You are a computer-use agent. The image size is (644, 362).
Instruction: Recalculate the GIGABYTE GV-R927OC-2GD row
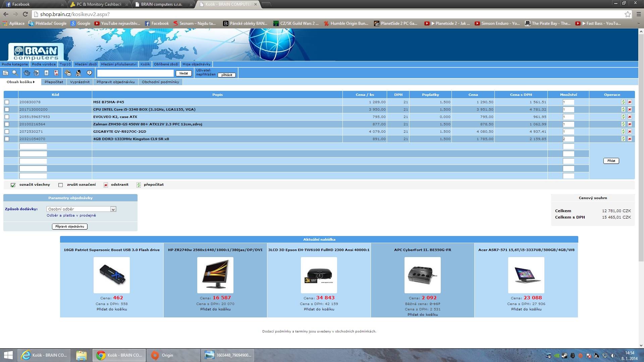[x=623, y=132]
